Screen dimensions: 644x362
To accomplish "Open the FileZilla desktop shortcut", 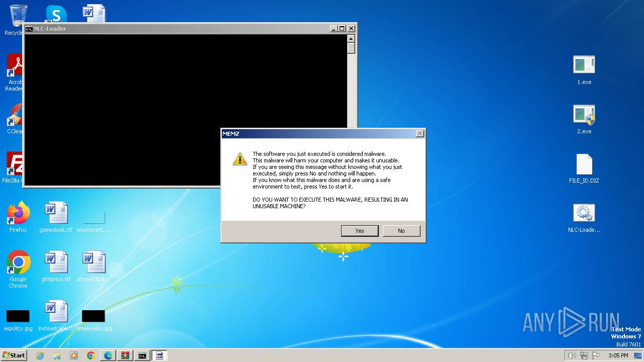I will click(13, 167).
